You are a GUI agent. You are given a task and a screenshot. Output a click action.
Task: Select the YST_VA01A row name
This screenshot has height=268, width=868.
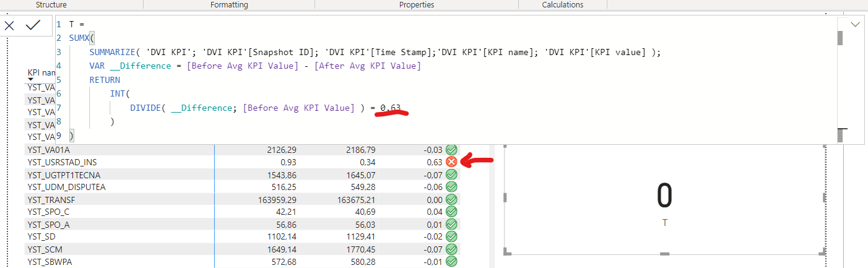(49, 150)
